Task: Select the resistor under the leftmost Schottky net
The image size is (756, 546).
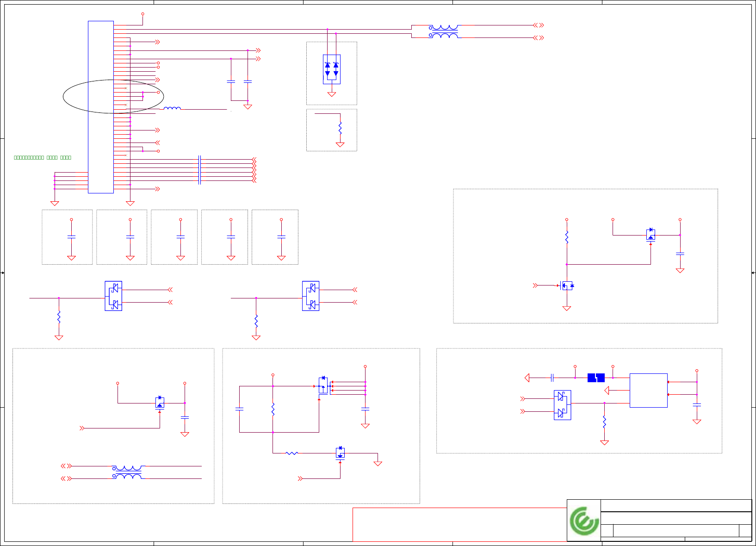Action: (x=59, y=317)
